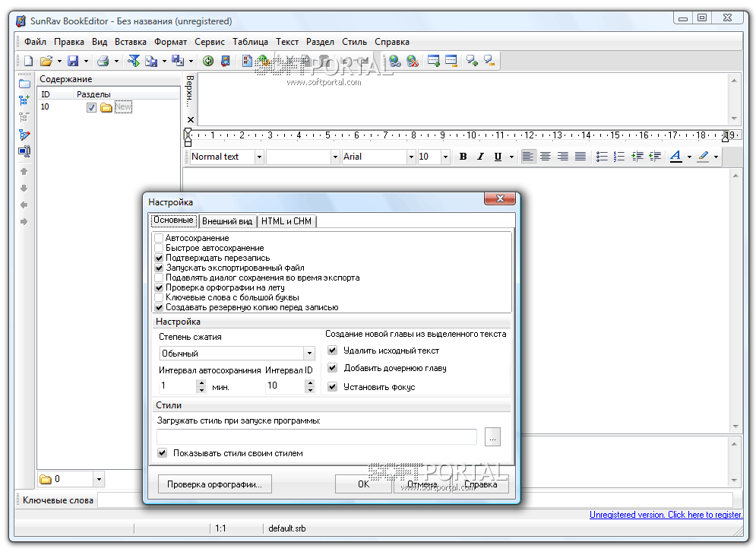Image resolution: width=756 pixels, height=552 pixels.
Task: Move the section up with the arrow
Action: [24, 171]
